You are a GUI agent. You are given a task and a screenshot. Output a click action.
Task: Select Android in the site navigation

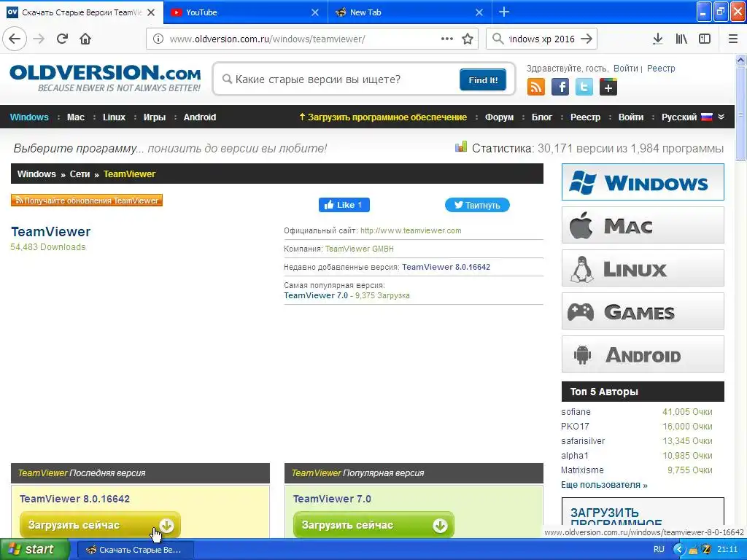[x=200, y=117]
